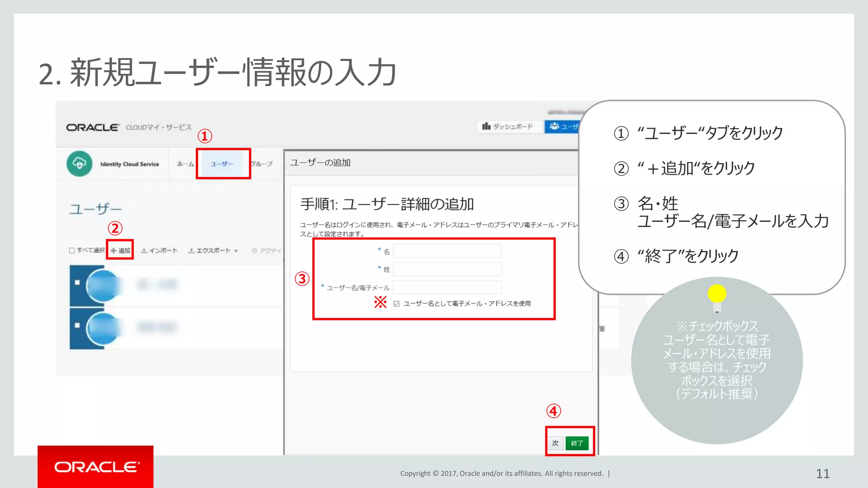Toggle ユーザー名として電子メール・アドレスを使用 checkbox
868x488 pixels.
pos(396,304)
